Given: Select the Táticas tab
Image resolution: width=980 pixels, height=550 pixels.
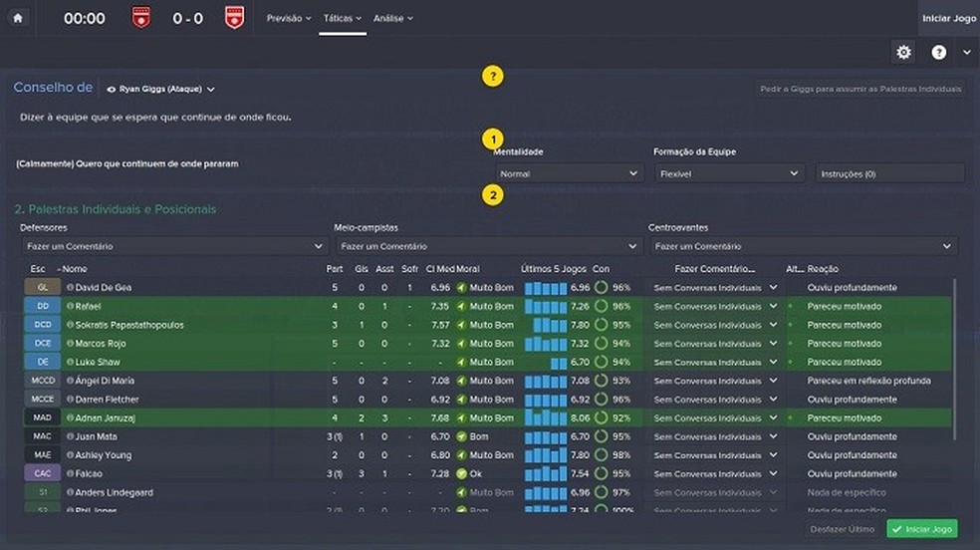Looking at the screenshot, I should point(342,18).
